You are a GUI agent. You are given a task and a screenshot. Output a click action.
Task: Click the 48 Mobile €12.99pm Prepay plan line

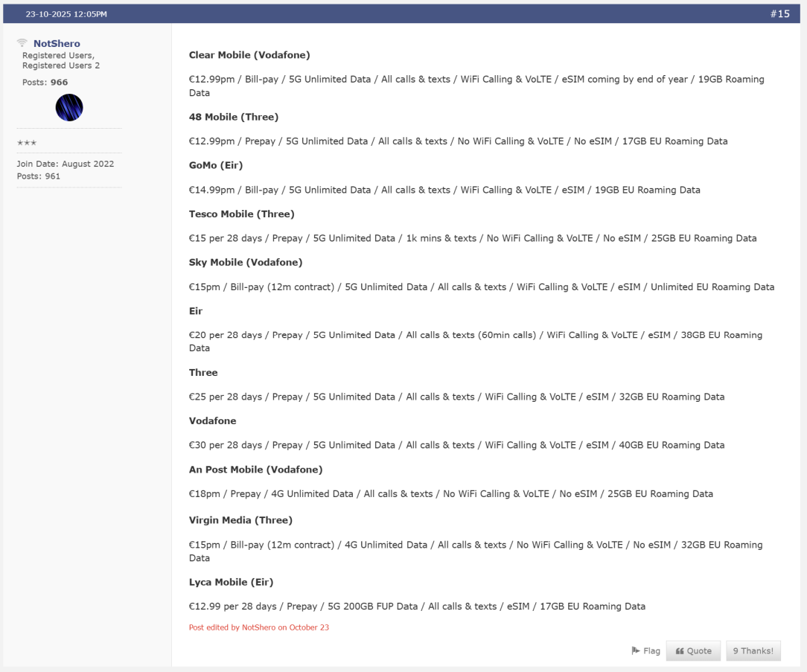coord(458,141)
